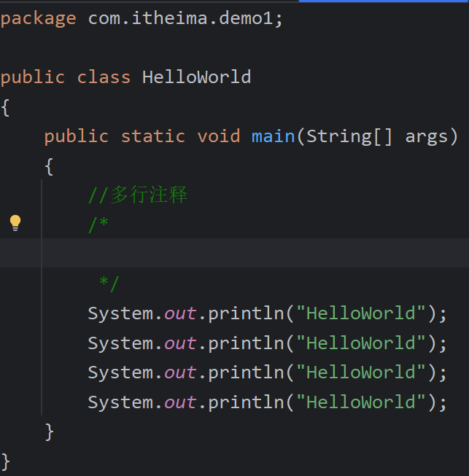
Task: Click the class closing brace
Action: click(5, 462)
